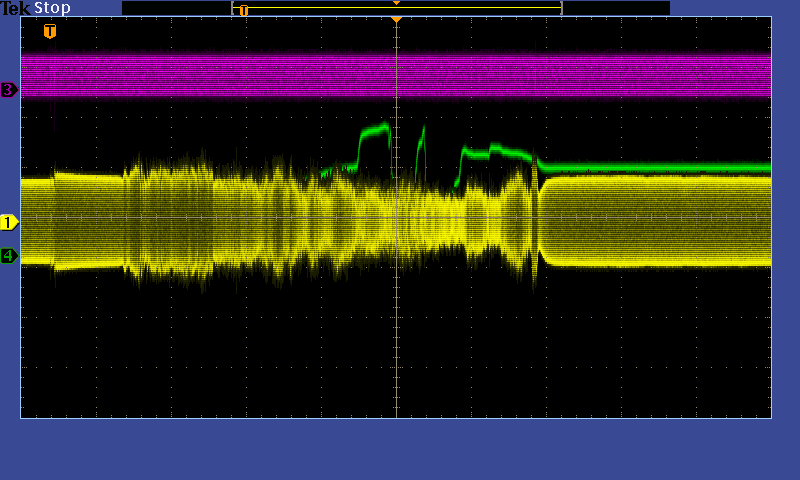
Task: Click the narrow green spike right of center
Action: tap(421, 140)
